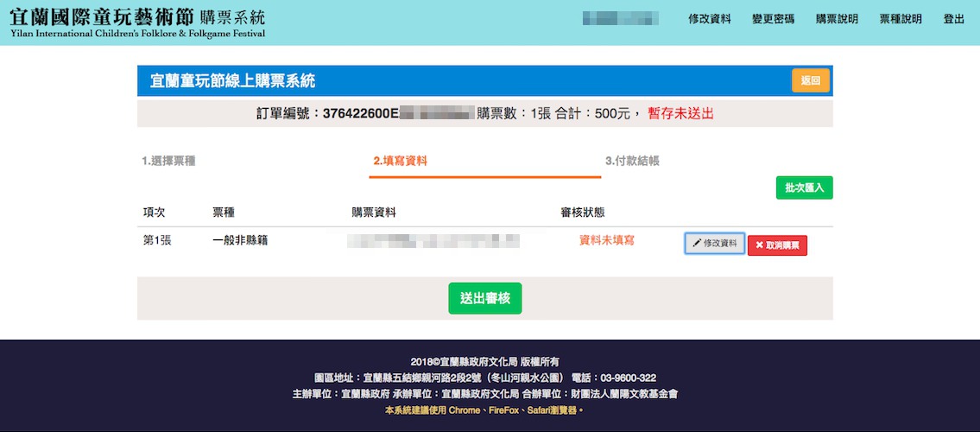Click the 宜蘭童玩節線上購票系統 panel title
Image resolution: width=980 pixels, height=432 pixels.
[232, 80]
